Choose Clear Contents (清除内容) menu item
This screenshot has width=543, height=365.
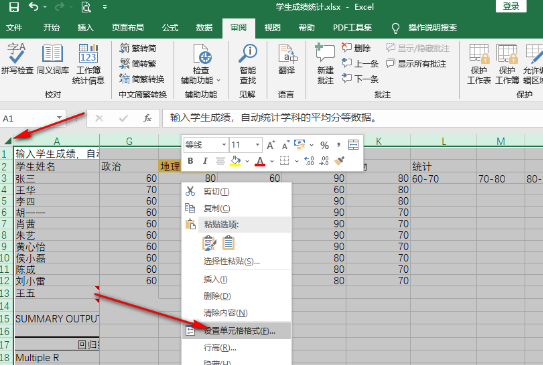point(237,313)
